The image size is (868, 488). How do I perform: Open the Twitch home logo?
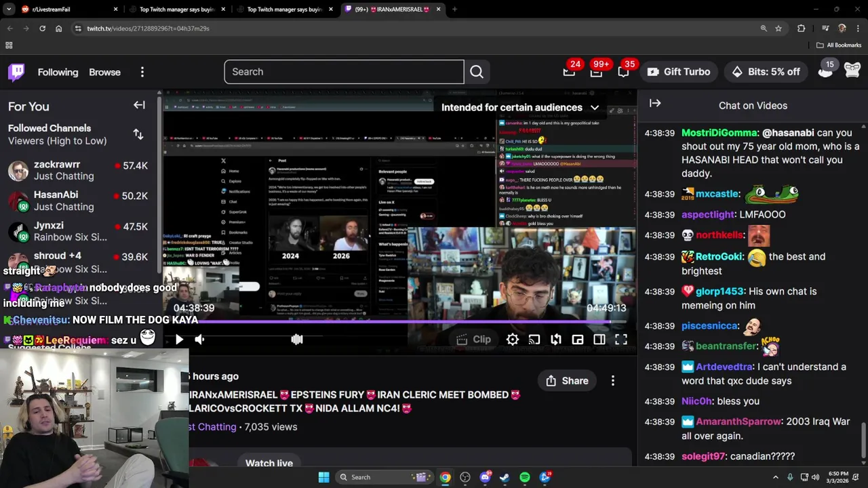[16, 72]
